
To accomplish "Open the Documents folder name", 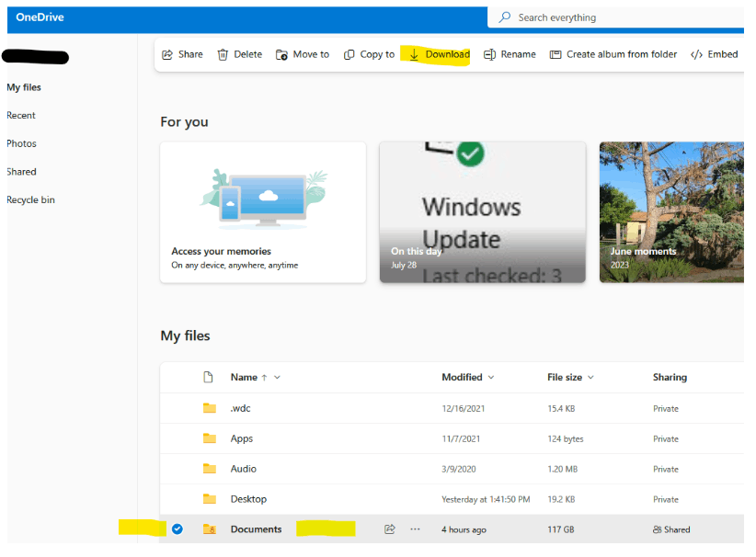I will tap(256, 529).
